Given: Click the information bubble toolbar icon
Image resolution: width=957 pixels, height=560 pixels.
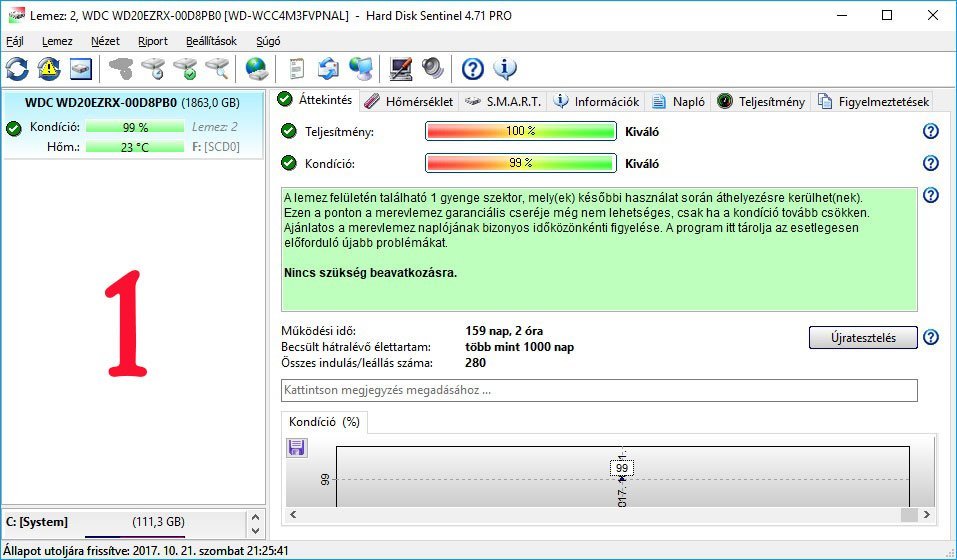Looking at the screenshot, I should click(505, 69).
